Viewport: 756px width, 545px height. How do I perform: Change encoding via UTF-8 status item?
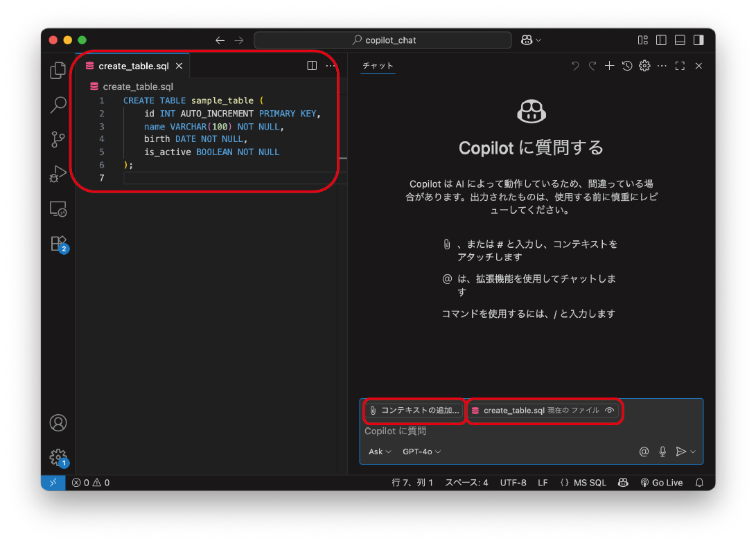coord(513,483)
